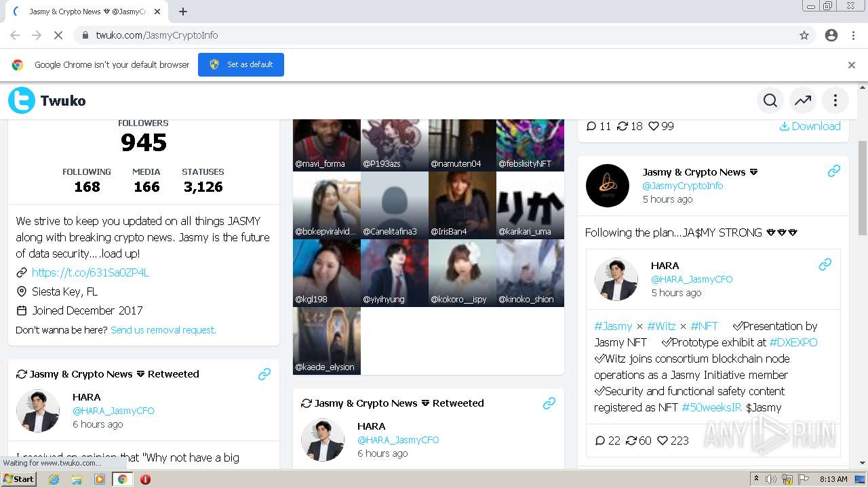Click the #Jasmy hashtag
Screen dimensions: 868x488
point(613,326)
